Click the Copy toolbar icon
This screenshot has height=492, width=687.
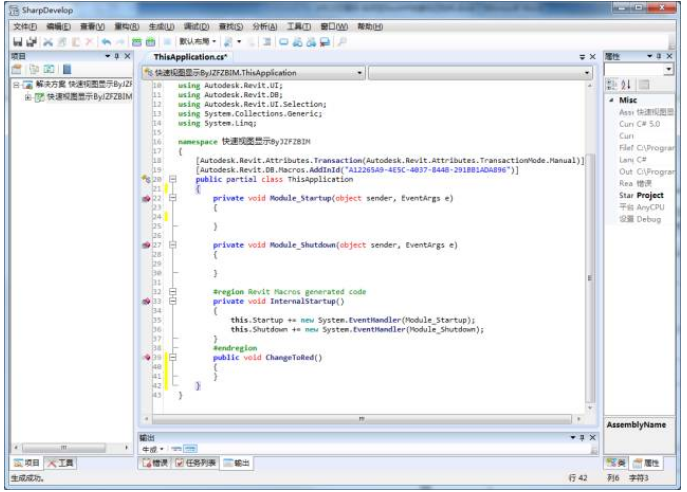tap(62, 42)
